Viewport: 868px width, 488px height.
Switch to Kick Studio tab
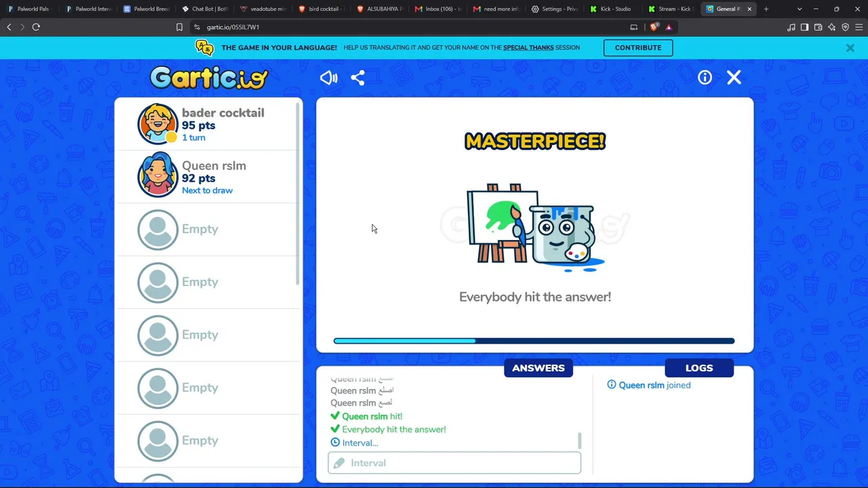coord(612,9)
